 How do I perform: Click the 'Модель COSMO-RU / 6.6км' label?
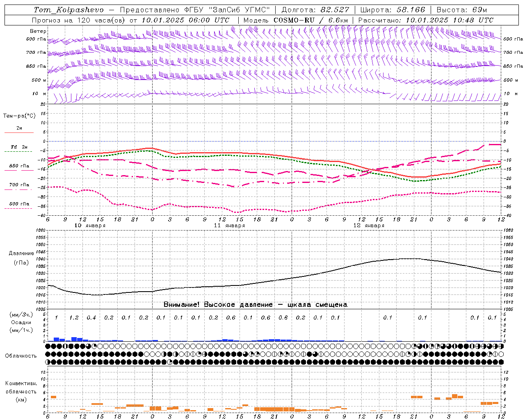click(296, 20)
